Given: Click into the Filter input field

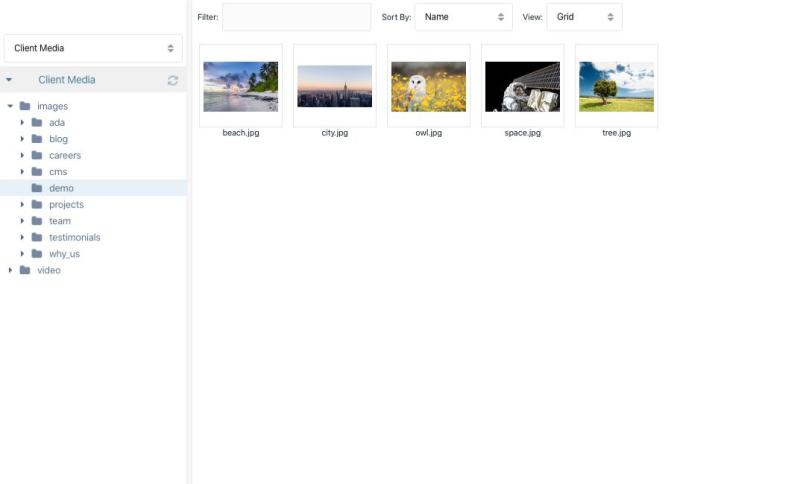Looking at the screenshot, I should (x=296, y=17).
